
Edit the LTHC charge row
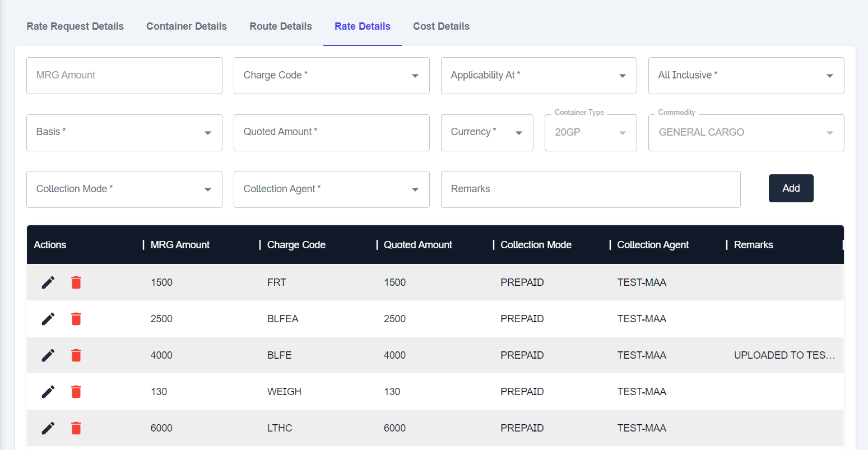[48, 428]
